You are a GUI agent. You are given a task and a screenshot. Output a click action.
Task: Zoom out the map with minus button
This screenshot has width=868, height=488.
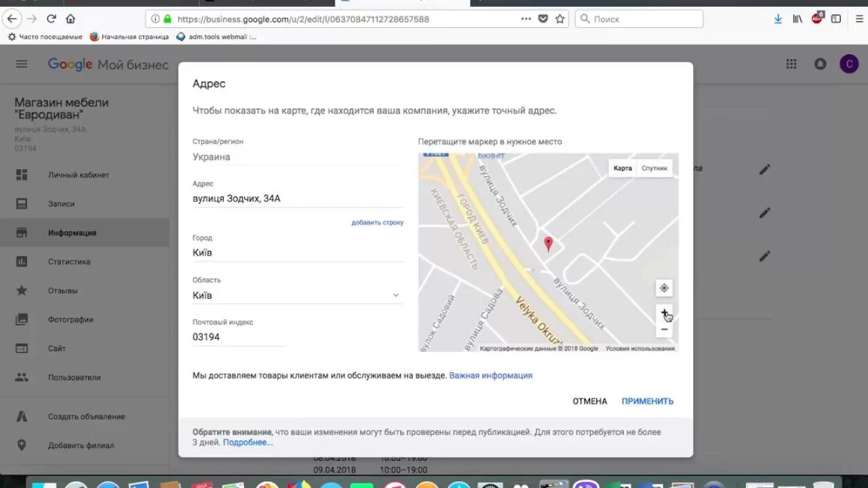click(x=664, y=329)
